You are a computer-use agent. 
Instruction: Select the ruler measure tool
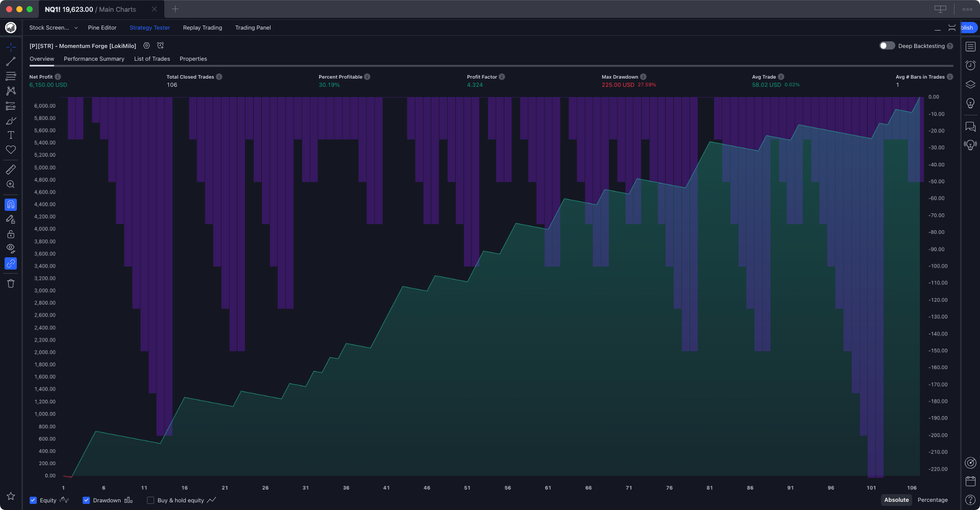pyautogui.click(x=11, y=169)
